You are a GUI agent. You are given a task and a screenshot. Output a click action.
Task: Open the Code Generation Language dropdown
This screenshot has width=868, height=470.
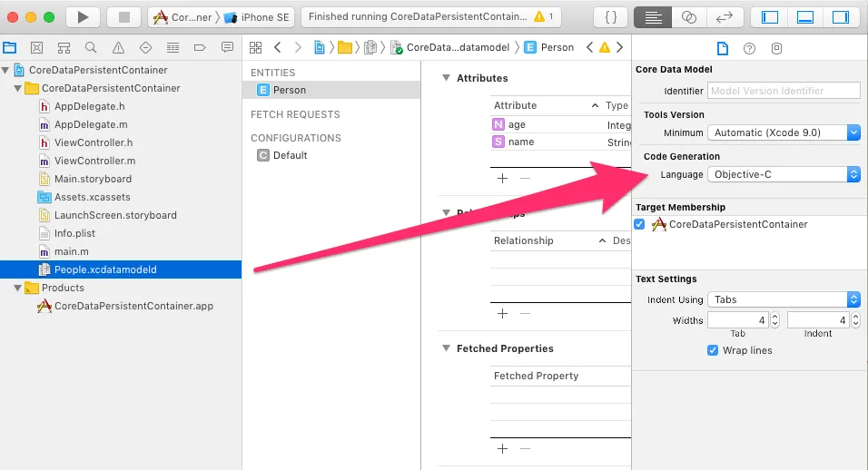784,175
